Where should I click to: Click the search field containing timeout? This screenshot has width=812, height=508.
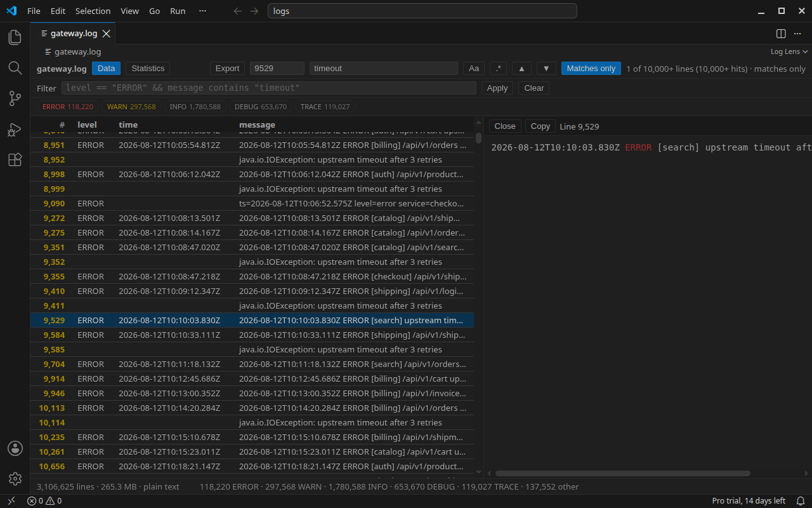(384, 69)
